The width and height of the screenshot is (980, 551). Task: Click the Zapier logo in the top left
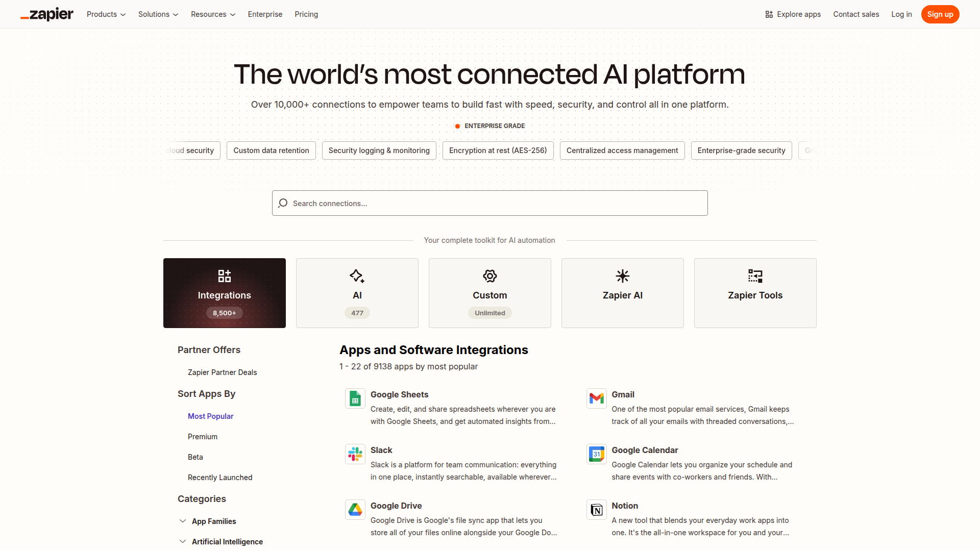click(46, 14)
